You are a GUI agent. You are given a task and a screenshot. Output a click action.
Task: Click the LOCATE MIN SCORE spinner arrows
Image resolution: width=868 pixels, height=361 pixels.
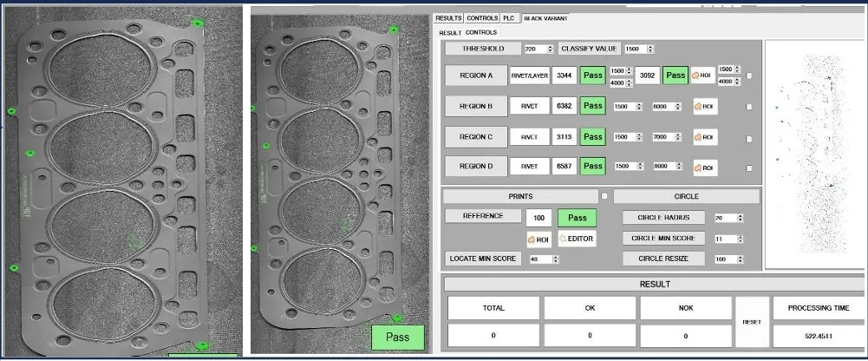point(556,259)
